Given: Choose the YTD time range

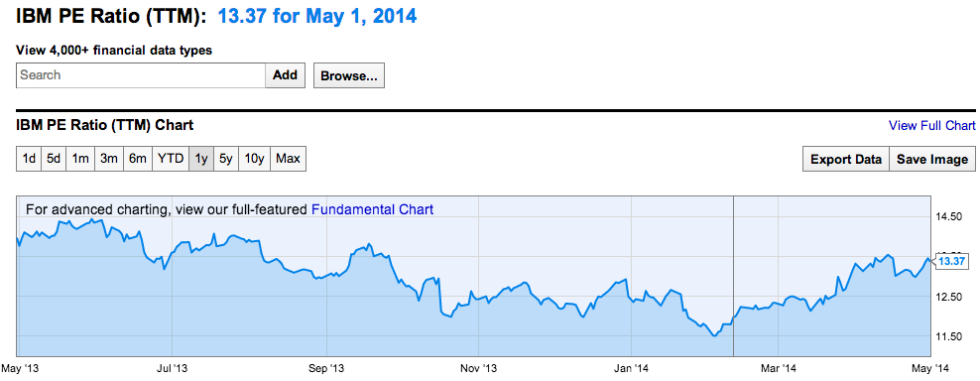Looking at the screenshot, I should pyautogui.click(x=171, y=159).
